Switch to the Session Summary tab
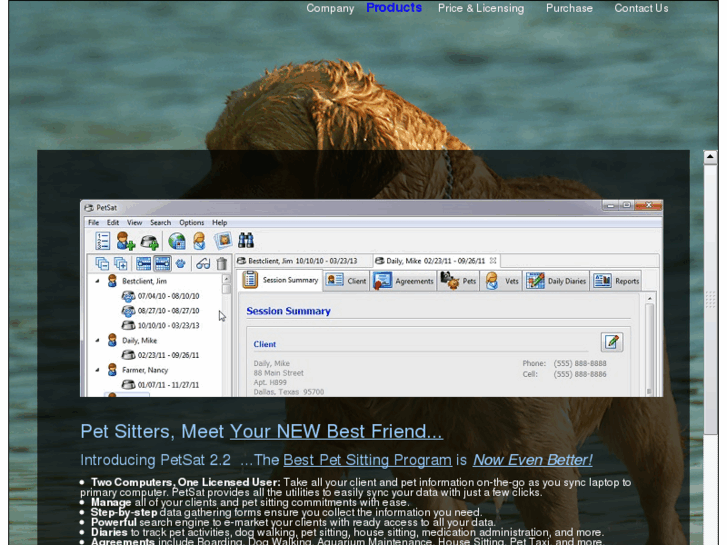 point(281,280)
